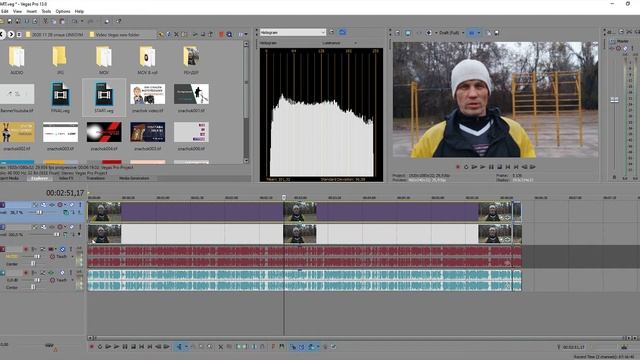
Task: Open the Overlays dropdown arrow in the preview toolbar
Action: 479,33
